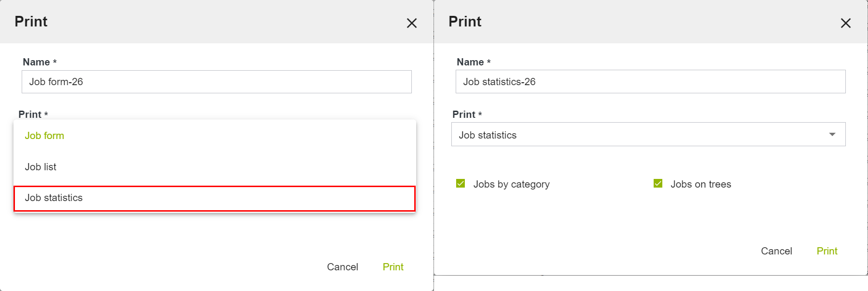Image resolution: width=868 pixels, height=291 pixels.
Task: Click the Print label above Job statistics dropdown
Action: point(464,114)
